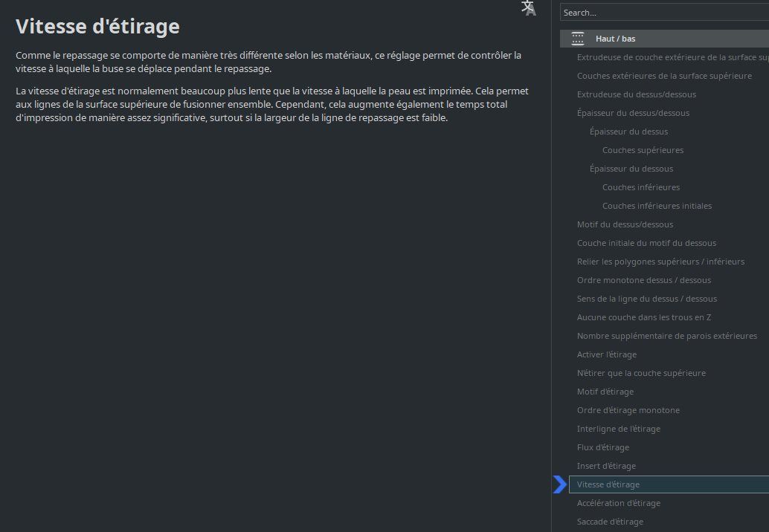This screenshot has width=769, height=532.
Task: Open Accélération d'étirage setting
Action: pos(619,504)
